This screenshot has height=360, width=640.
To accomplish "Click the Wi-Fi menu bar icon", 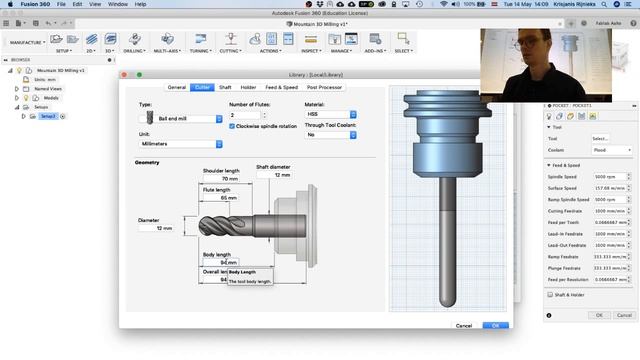I will coord(444,4).
